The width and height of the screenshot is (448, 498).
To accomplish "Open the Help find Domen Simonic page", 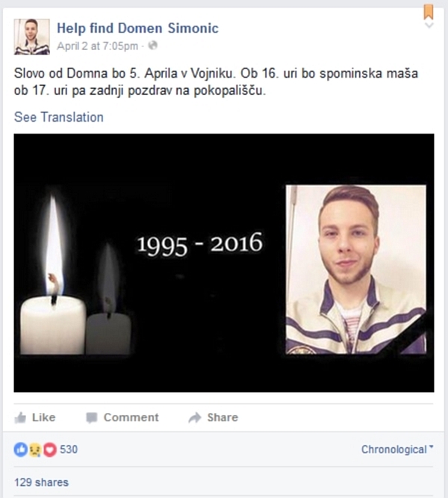I will tap(137, 28).
